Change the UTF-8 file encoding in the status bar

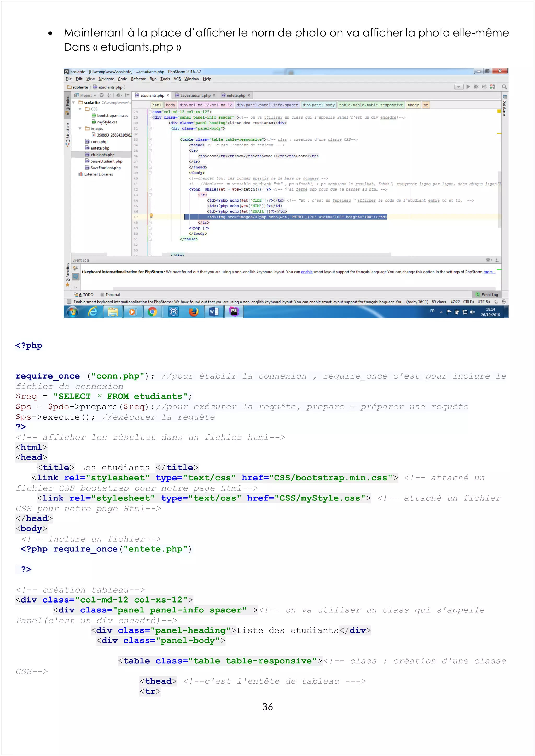pyautogui.click(x=484, y=302)
